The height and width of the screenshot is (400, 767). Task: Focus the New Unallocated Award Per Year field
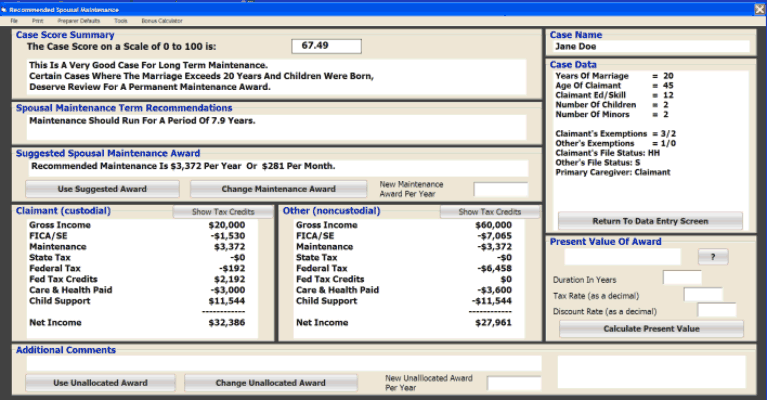click(x=513, y=383)
